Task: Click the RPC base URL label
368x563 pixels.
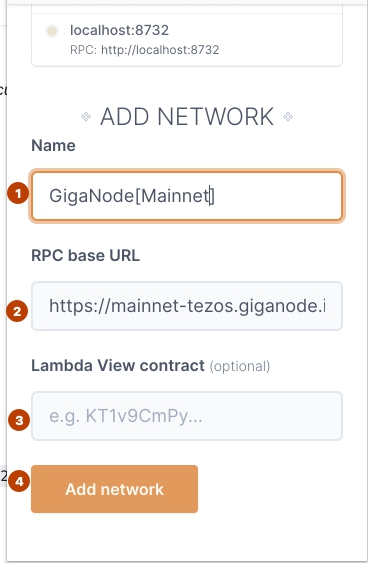Action: (x=85, y=256)
